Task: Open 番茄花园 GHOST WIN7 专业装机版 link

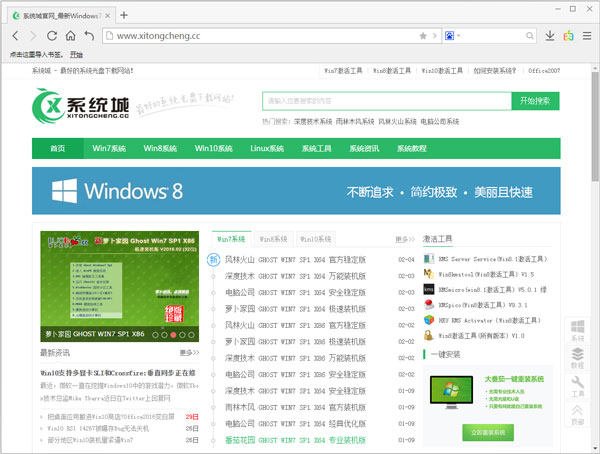Action: (295, 440)
